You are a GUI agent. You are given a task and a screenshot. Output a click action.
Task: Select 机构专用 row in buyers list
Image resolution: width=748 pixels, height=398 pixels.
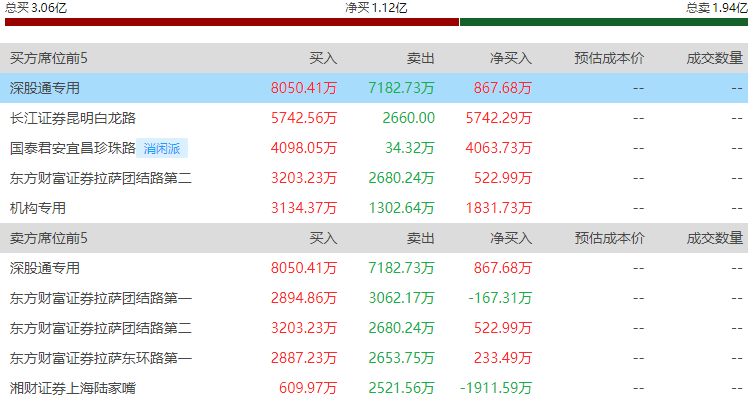point(374,208)
